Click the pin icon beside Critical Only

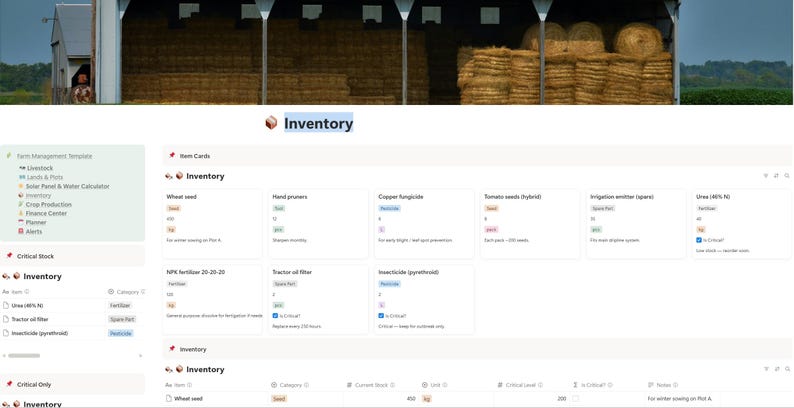tap(9, 384)
